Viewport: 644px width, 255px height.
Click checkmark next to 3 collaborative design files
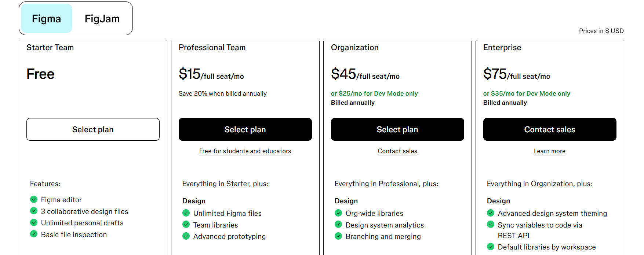[34, 211]
